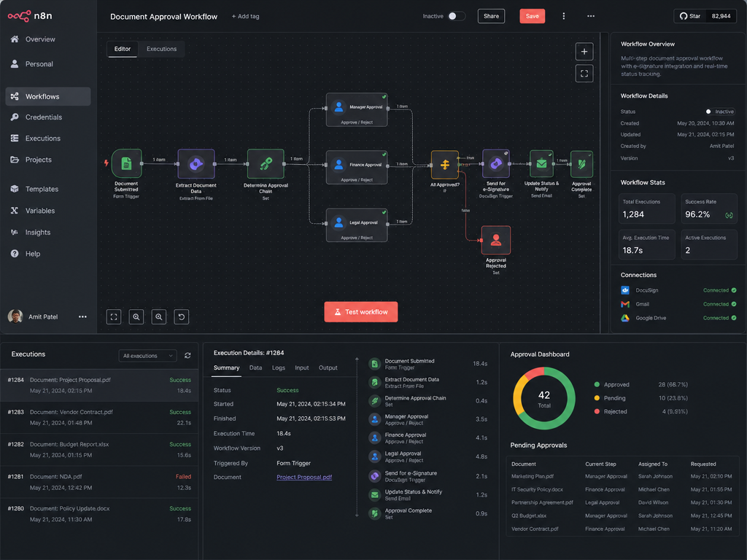Switch to the Output tab
747x560 pixels.
pos(328,367)
